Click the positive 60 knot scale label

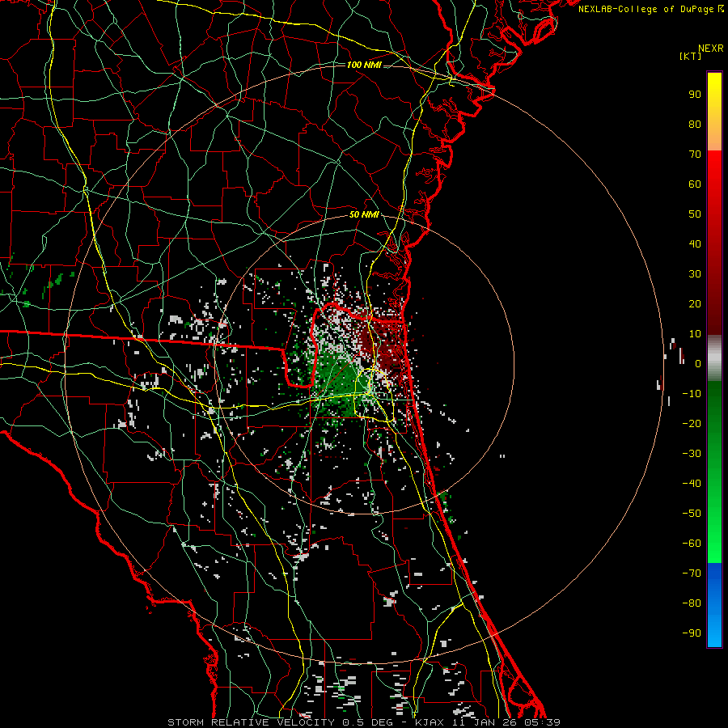(695, 184)
